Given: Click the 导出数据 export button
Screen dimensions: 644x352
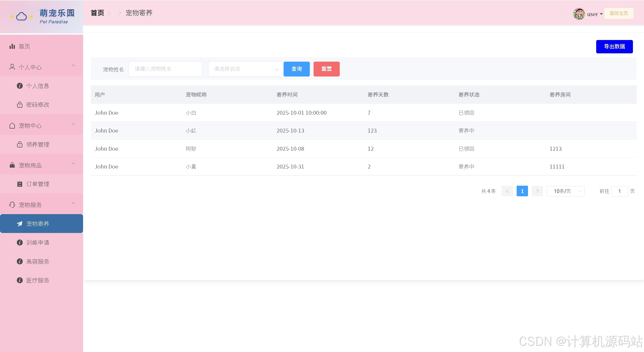Looking at the screenshot, I should 614,47.
